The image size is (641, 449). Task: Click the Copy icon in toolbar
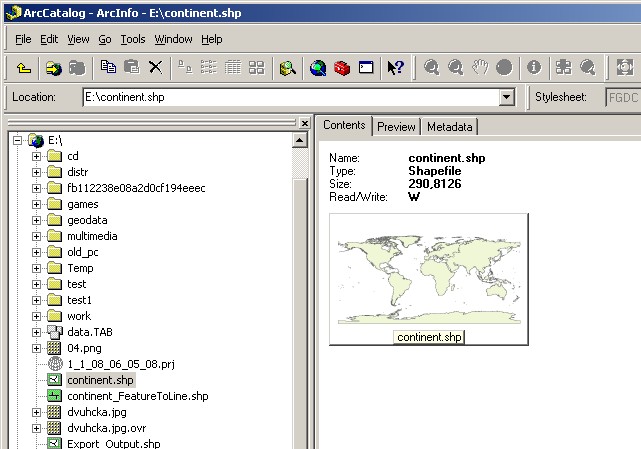pyautogui.click(x=108, y=68)
